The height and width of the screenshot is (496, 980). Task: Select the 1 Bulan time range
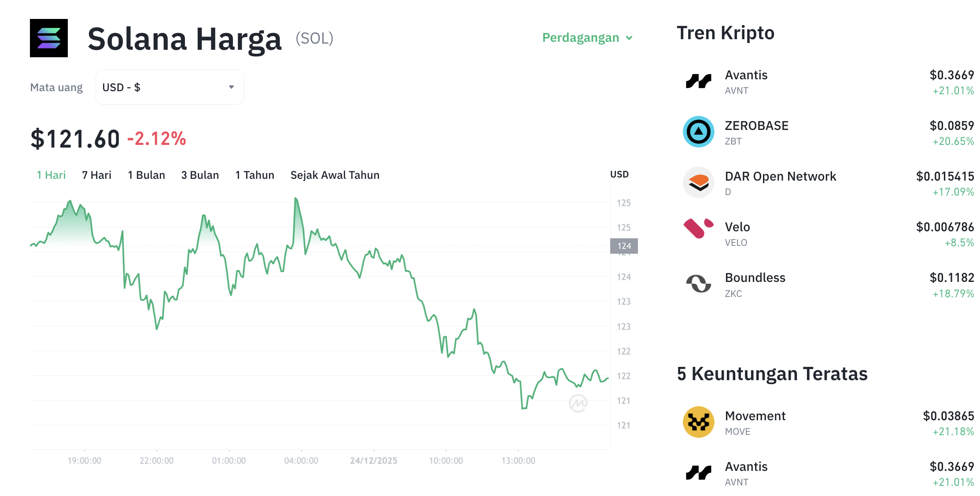[x=146, y=175]
